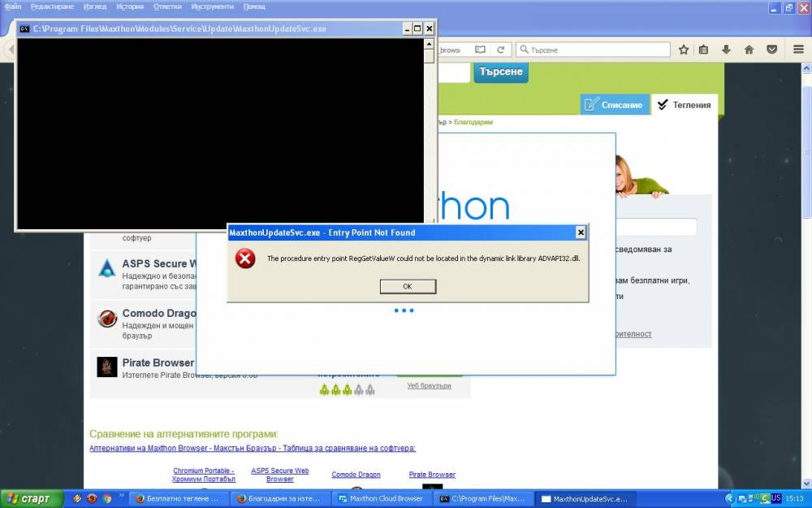Open the 'Отметки' menu

168,7
